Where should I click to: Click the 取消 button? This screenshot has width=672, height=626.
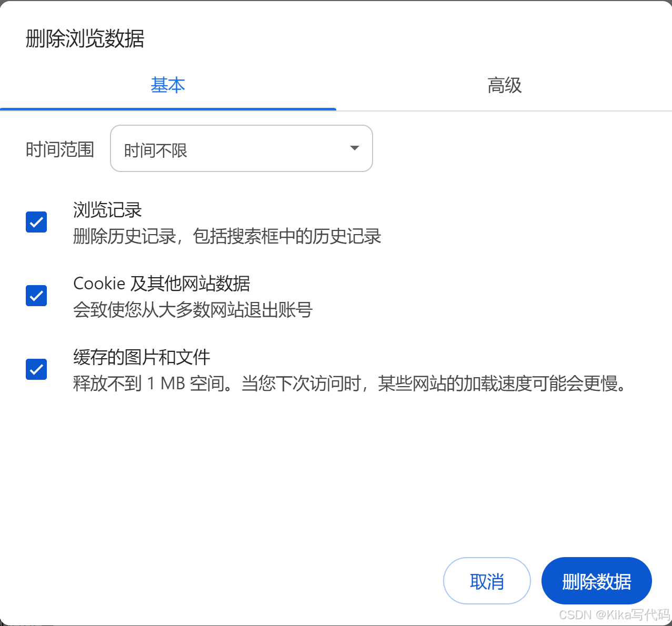point(487,581)
